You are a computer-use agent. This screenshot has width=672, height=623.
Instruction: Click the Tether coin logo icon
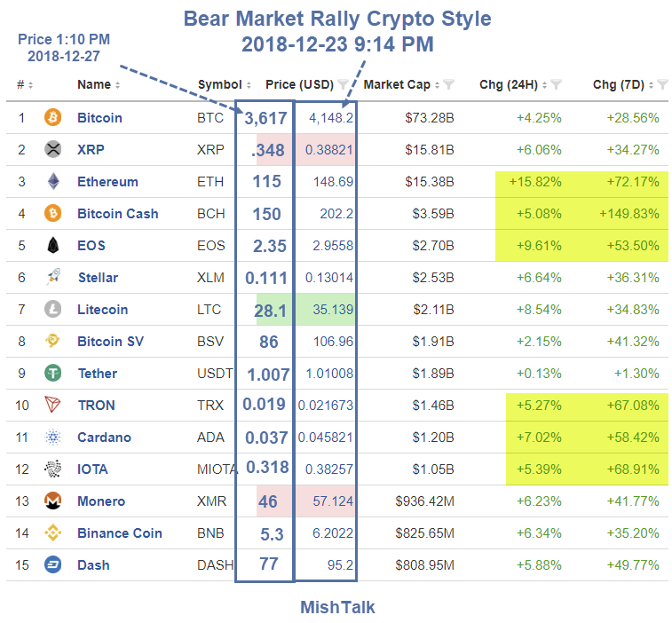click(54, 374)
